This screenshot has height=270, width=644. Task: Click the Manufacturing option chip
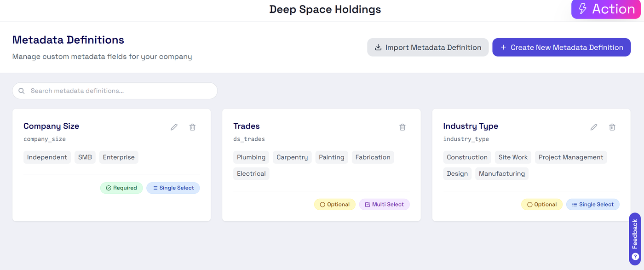[502, 174]
